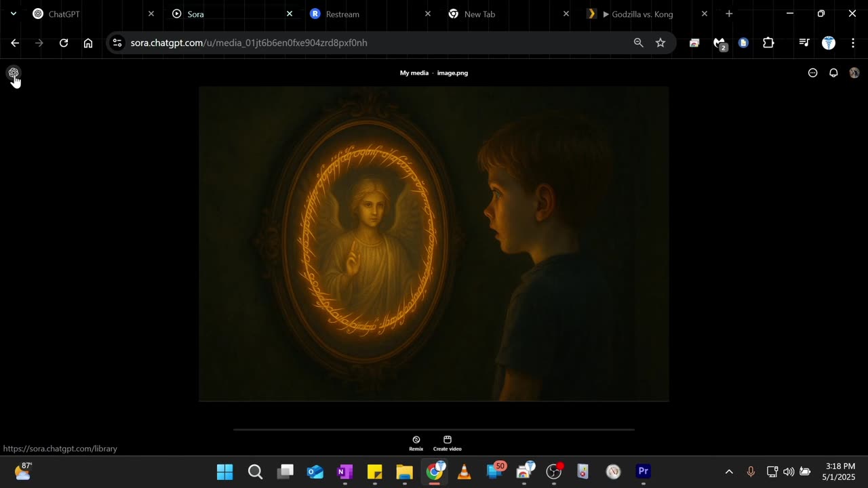
Task: Click the My media breadcrumb link
Action: pyautogui.click(x=414, y=73)
